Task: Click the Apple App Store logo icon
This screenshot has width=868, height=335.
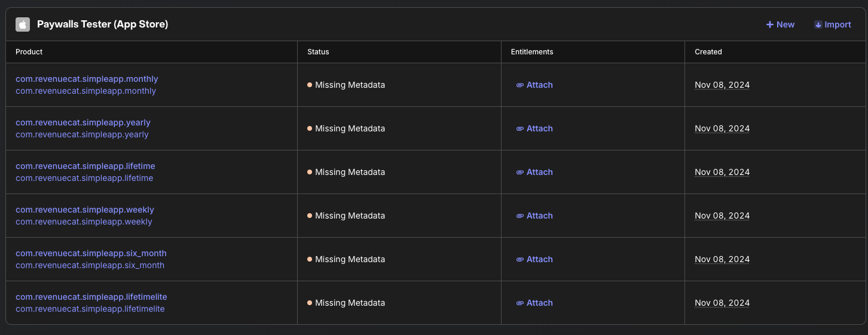Action: 23,24
